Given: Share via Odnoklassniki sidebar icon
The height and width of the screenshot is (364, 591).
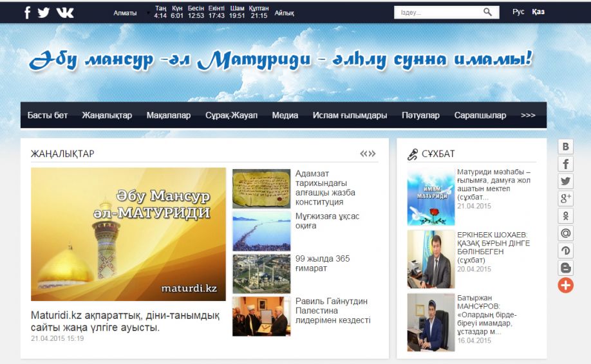Looking at the screenshot, I should [x=565, y=216].
